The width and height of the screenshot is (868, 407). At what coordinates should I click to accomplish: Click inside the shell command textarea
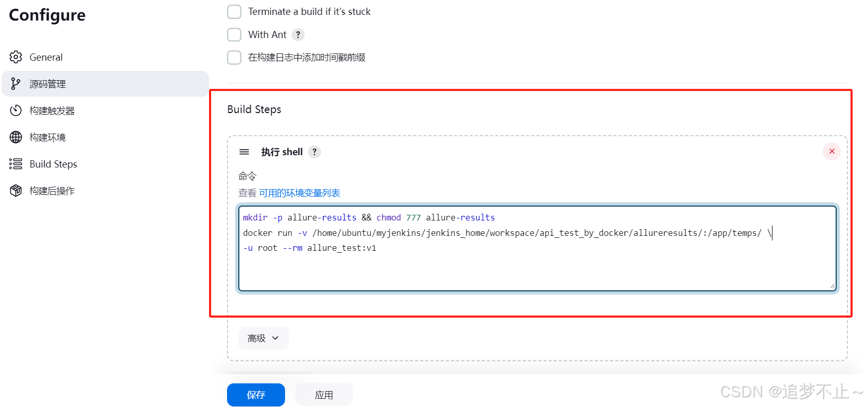[x=537, y=248]
